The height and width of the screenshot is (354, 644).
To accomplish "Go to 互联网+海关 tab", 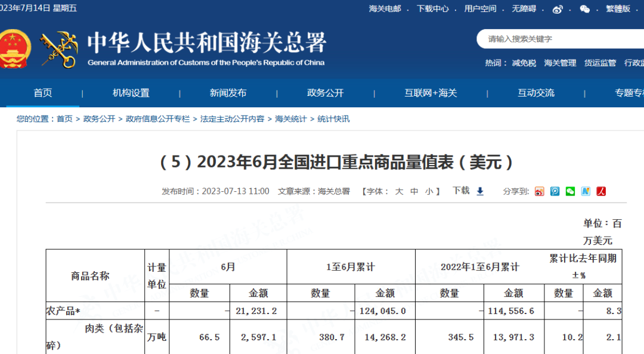I will (431, 93).
